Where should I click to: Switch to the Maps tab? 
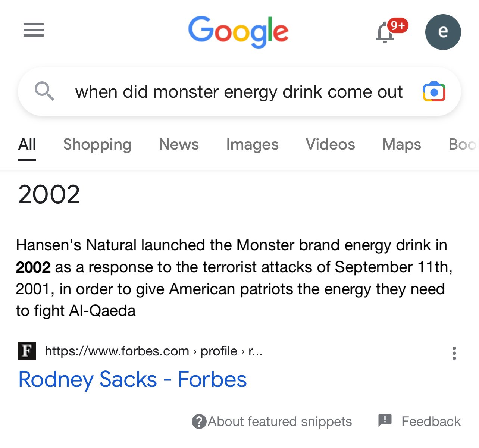click(x=401, y=144)
